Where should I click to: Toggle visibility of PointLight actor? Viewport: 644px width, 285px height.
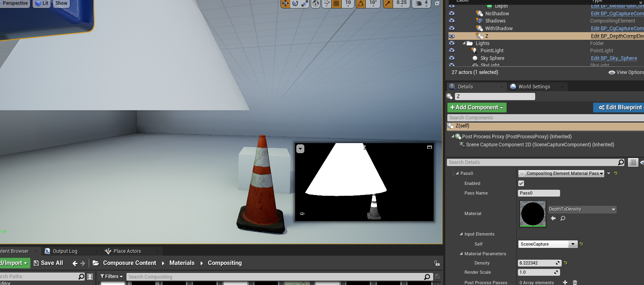pyautogui.click(x=452, y=50)
